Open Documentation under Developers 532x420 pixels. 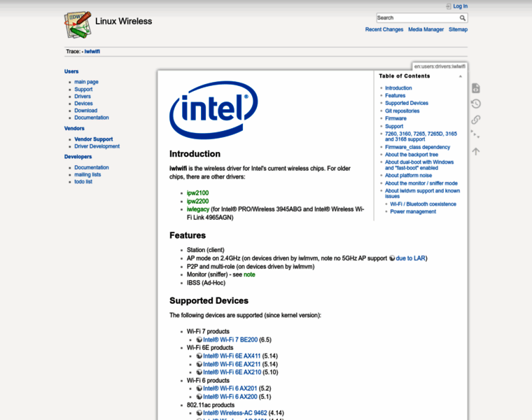[92, 167]
